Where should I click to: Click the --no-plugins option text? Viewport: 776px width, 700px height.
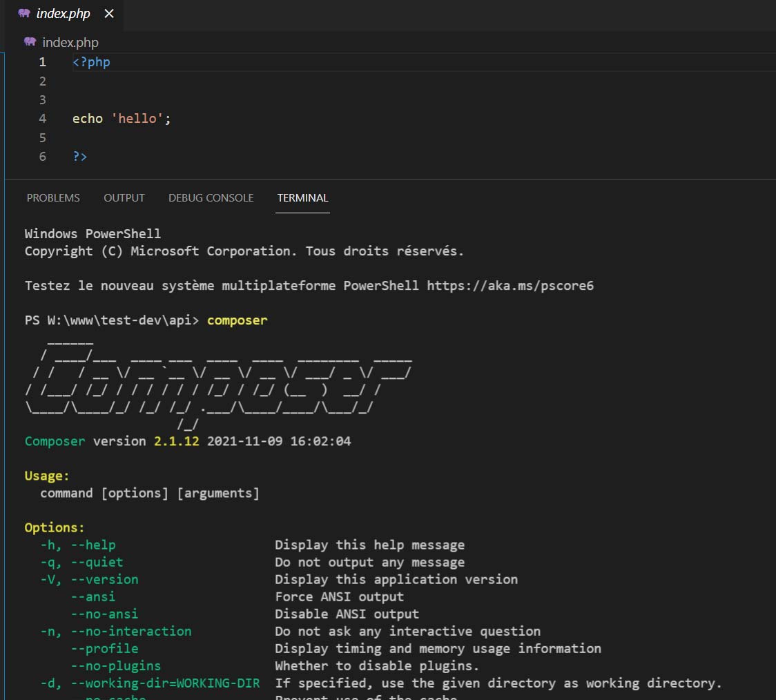click(116, 666)
